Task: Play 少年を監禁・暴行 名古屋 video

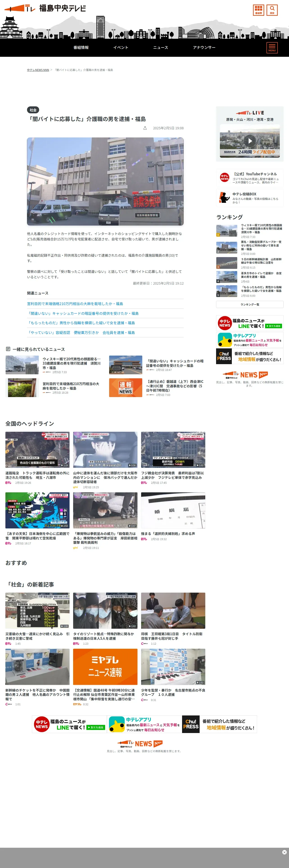Action: pyautogui.click(x=173, y=667)
